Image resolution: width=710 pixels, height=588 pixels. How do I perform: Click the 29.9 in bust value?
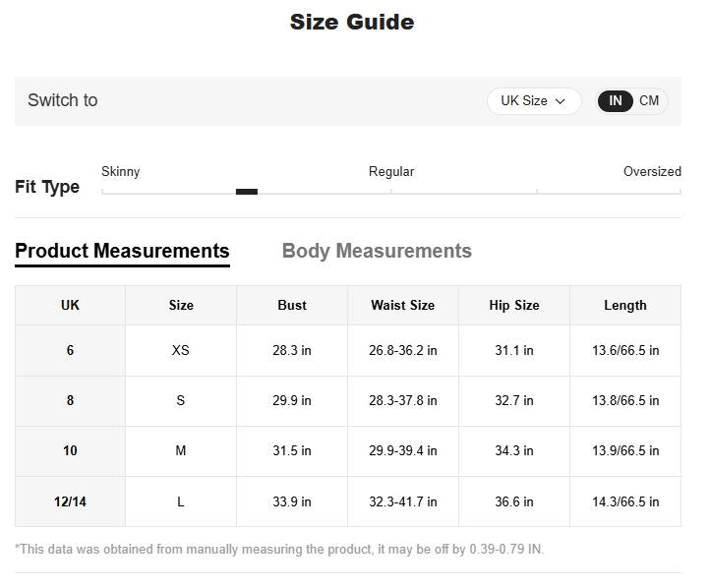[x=292, y=400]
